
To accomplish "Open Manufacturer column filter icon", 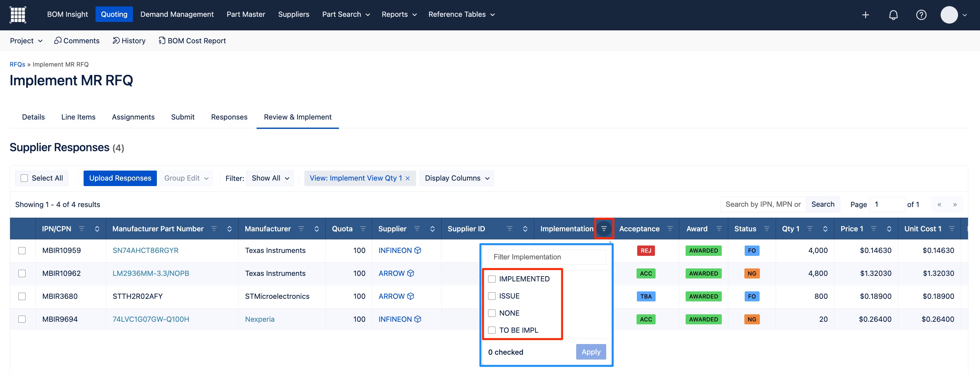I will tap(301, 228).
